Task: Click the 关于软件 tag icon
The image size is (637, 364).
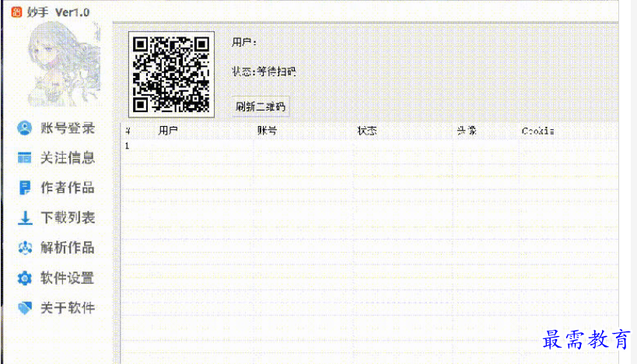Action: coord(25,308)
